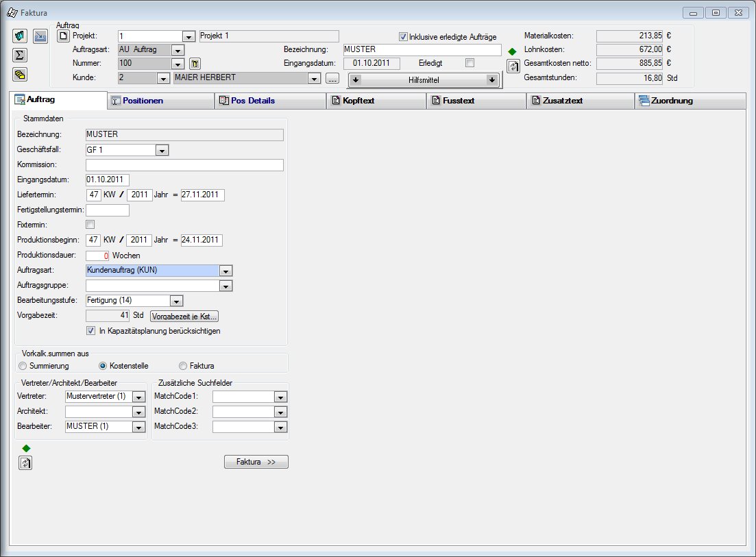Viewport: 756px width, 557px height.
Task: Click the blue import arrow icon
Action: [x=40, y=36]
